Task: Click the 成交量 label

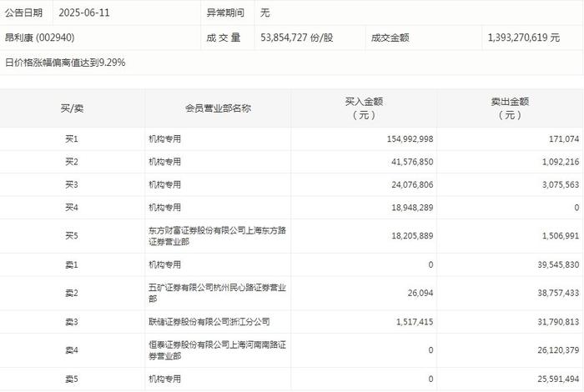Action: point(224,38)
